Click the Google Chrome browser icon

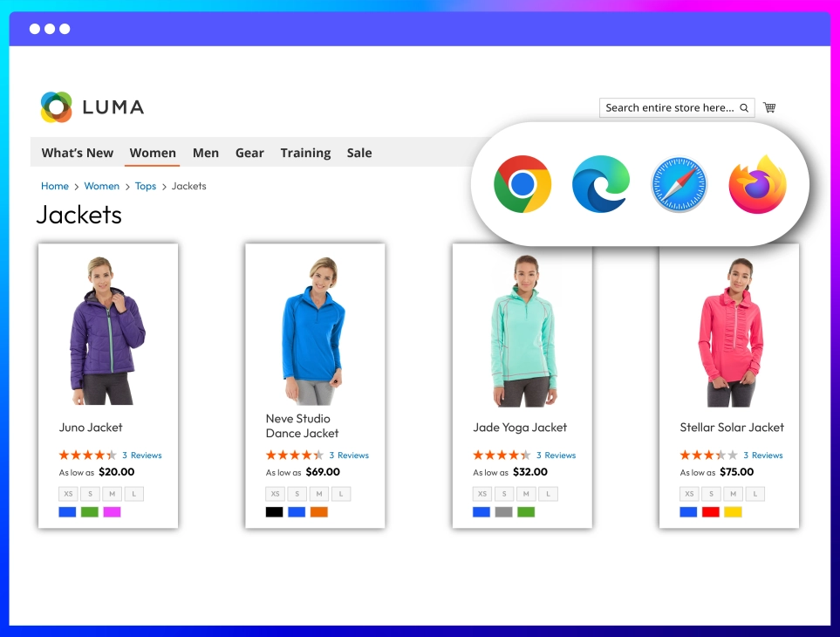(x=522, y=184)
